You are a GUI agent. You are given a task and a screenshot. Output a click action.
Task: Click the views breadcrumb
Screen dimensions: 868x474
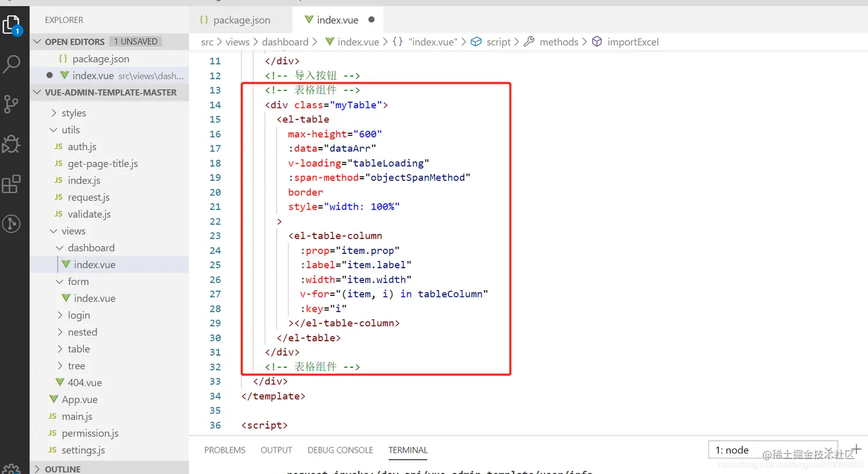coord(238,42)
